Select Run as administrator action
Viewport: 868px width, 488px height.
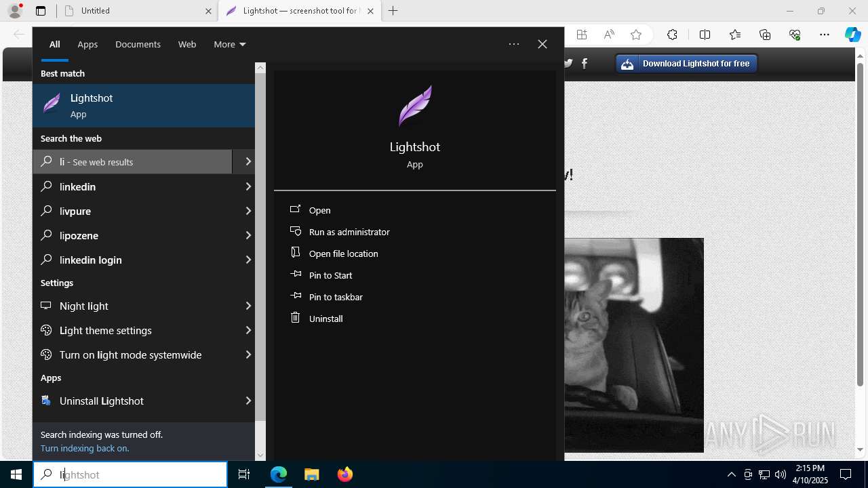coord(349,232)
